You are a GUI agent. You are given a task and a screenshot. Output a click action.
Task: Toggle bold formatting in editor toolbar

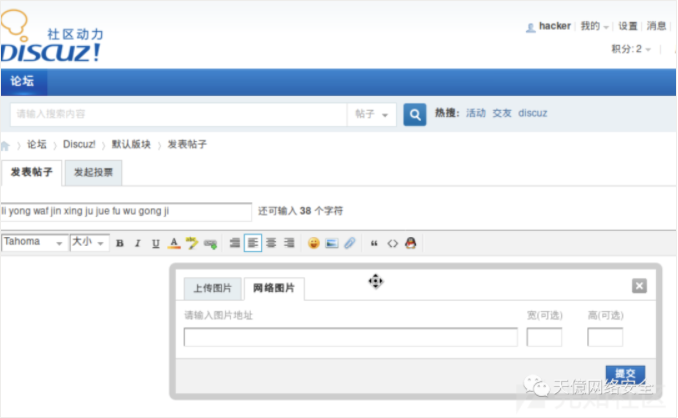tap(119, 243)
